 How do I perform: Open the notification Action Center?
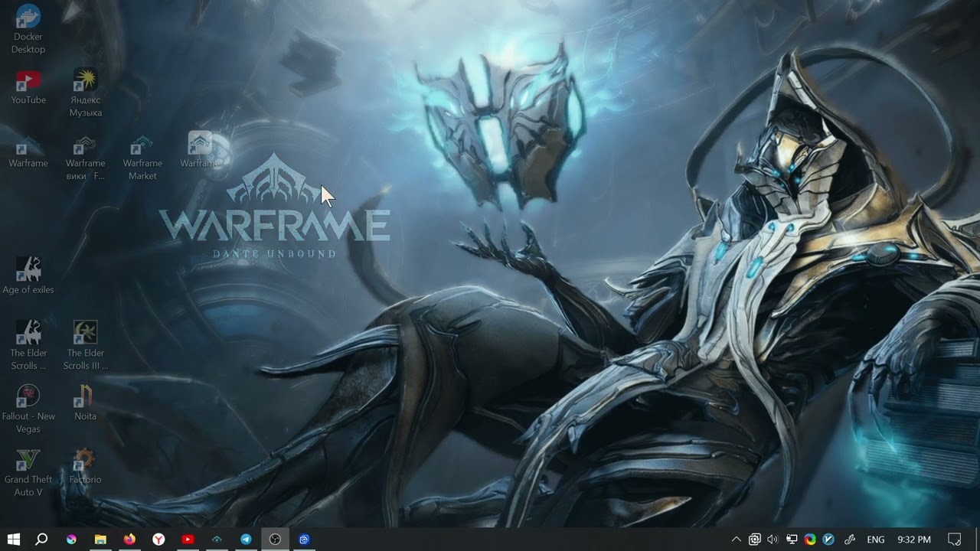pyautogui.click(x=955, y=540)
